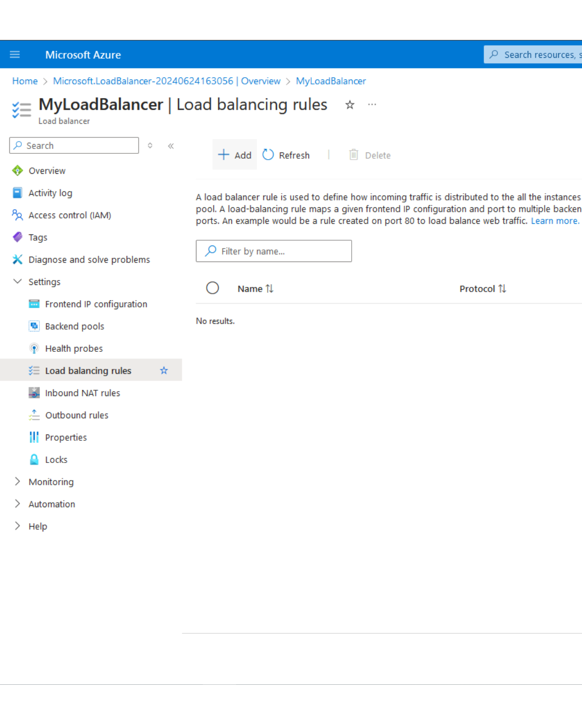Click the Delete trash icon
Image resolution: width=582 pixels, height=728 pixels.
(x=354, y=154)
